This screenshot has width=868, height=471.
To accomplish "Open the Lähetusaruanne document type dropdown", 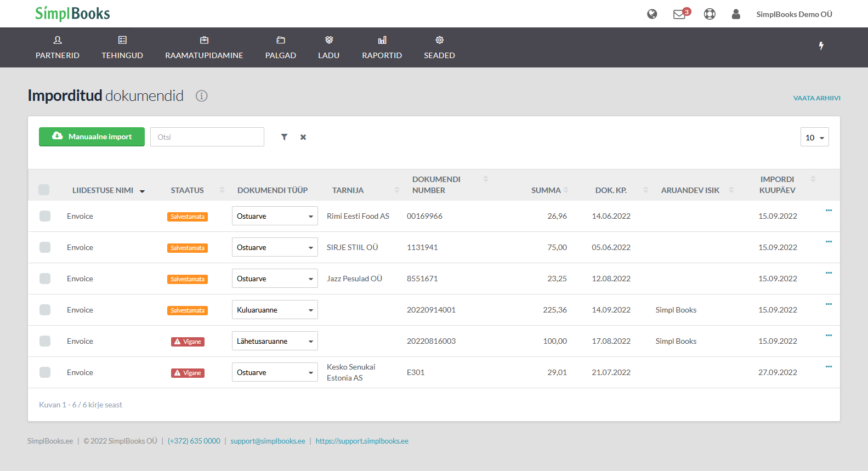I will (x=275, y=341).
